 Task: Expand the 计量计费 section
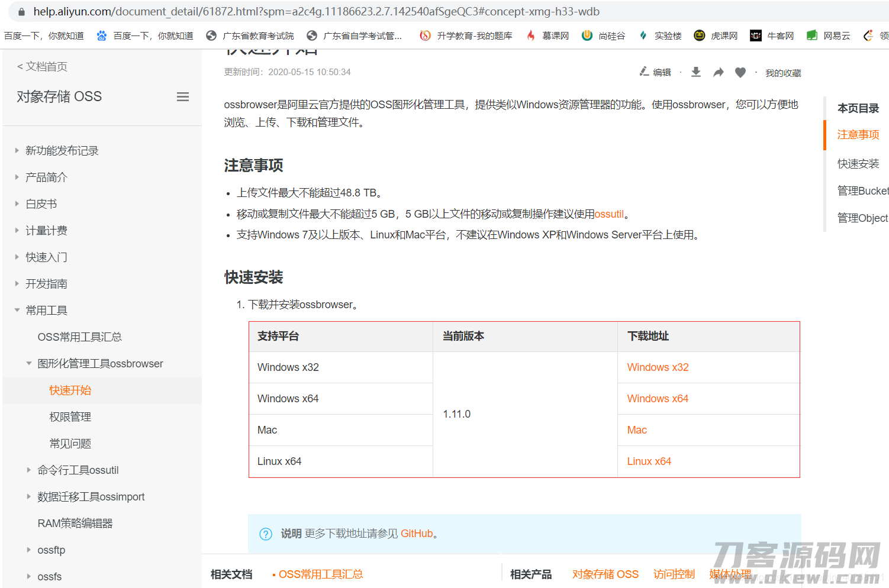pos(17,231)
